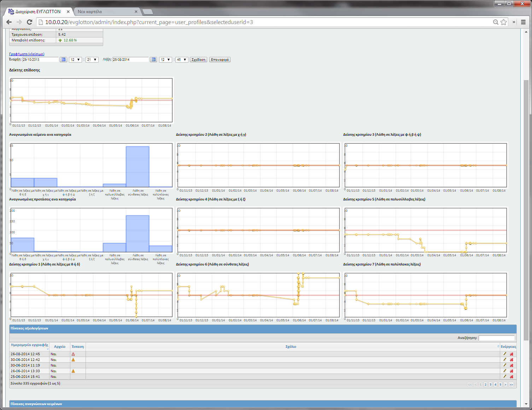Open the calendar picker for Έναρξη date
The image size is (532, 410).
63,59
